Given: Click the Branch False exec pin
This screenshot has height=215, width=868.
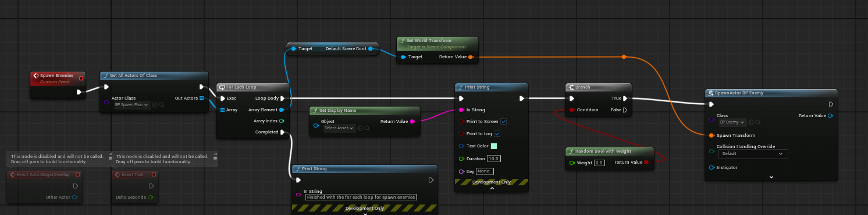Looking at the screenshot, I should [625, 110].
